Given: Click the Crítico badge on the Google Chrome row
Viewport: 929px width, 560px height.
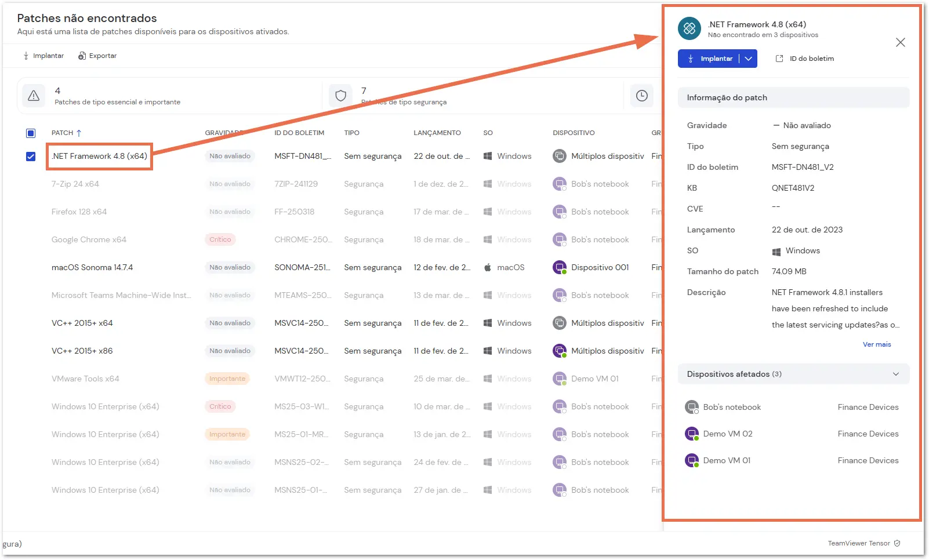Looking at the screenshot, I should pos(220,239).
